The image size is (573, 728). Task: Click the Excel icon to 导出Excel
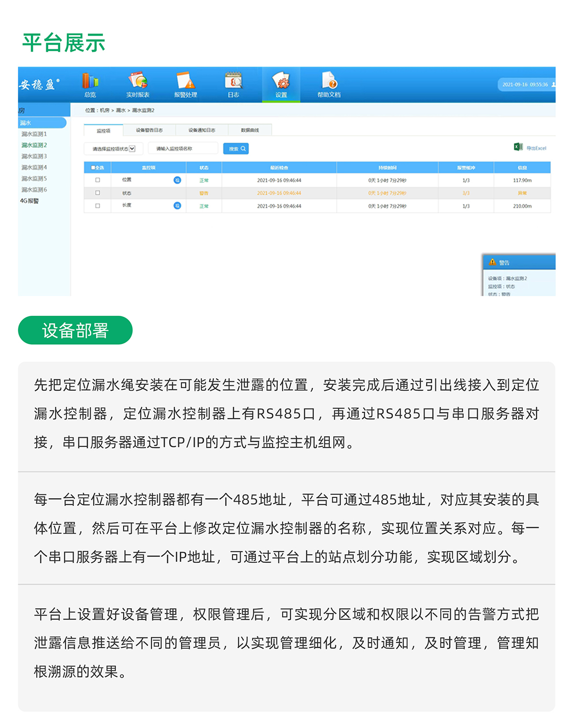point(517,148)
